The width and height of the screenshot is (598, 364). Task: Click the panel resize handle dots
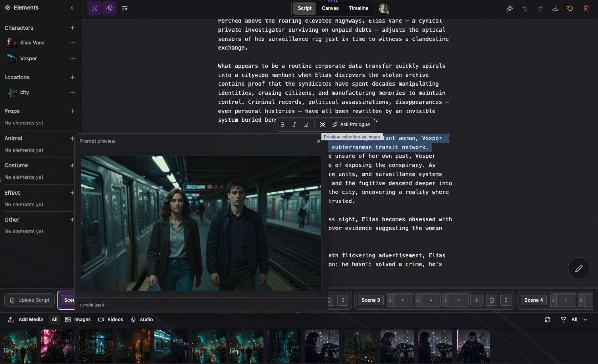(x=299, y=313)
